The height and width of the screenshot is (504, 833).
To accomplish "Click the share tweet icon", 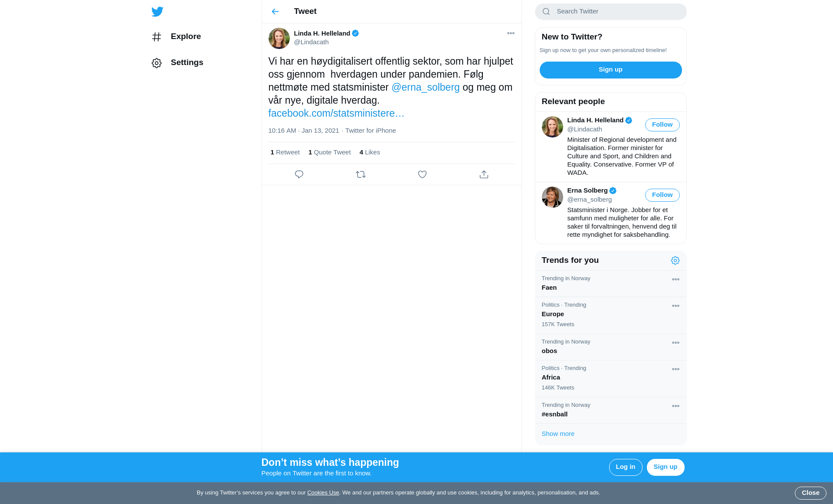I will (484, 174).
